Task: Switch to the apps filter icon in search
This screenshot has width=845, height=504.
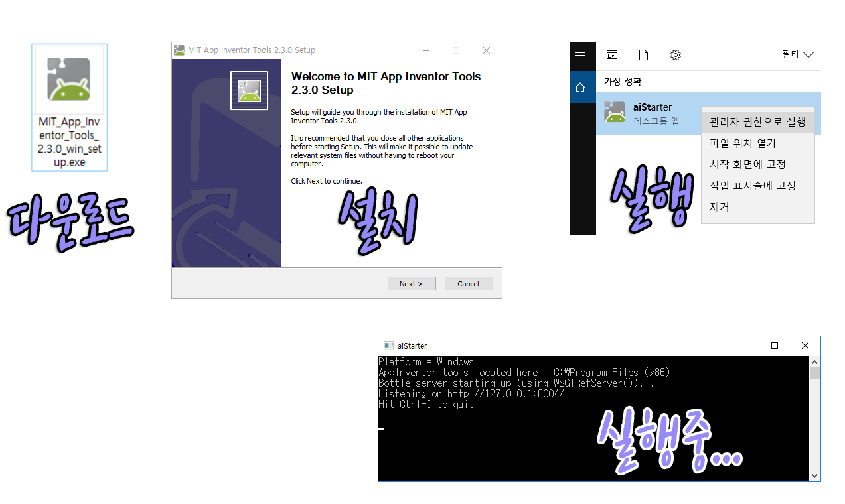Action: (x=611, y=55)
